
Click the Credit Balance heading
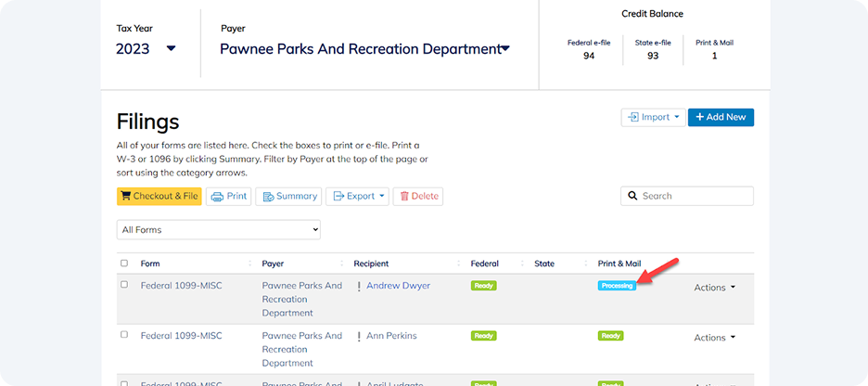click(x=652, y=14)
